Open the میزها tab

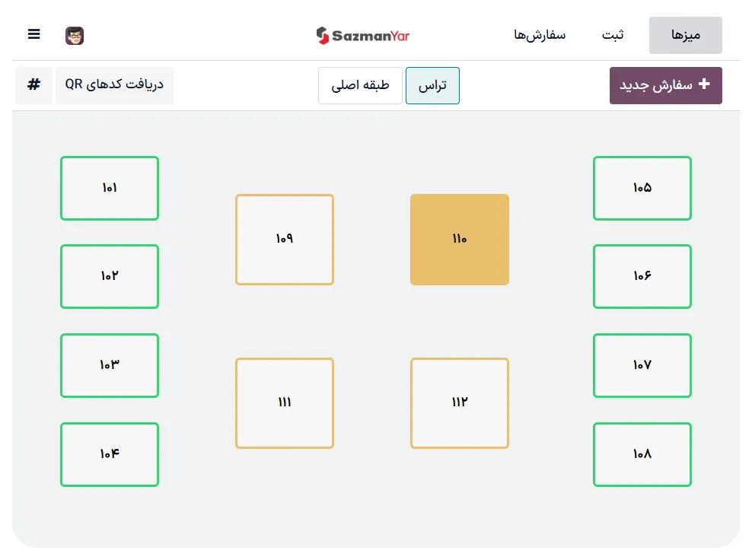pos(685,35)
